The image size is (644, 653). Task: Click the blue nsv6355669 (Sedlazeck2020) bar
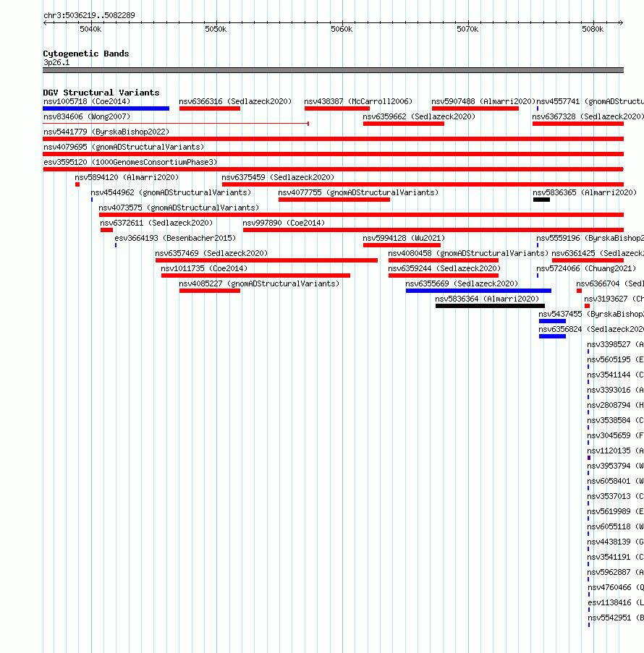(478, 291)
